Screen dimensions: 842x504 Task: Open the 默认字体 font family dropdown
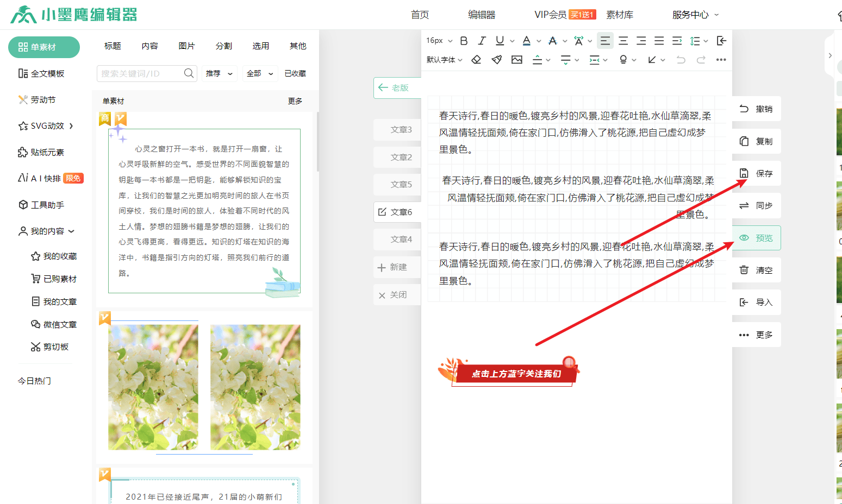click(444, 60)
